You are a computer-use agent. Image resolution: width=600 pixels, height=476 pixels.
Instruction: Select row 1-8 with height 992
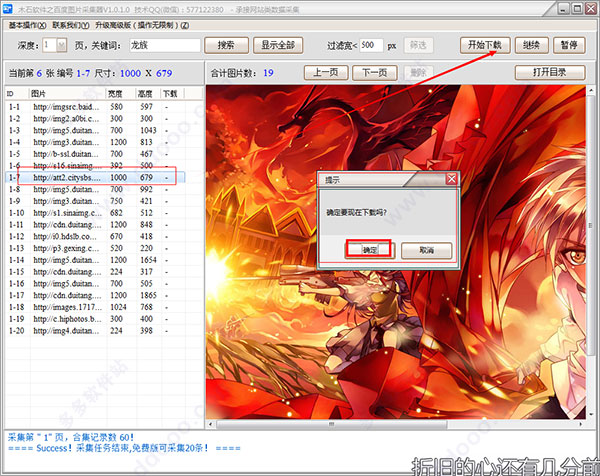(x=95, y=189)
